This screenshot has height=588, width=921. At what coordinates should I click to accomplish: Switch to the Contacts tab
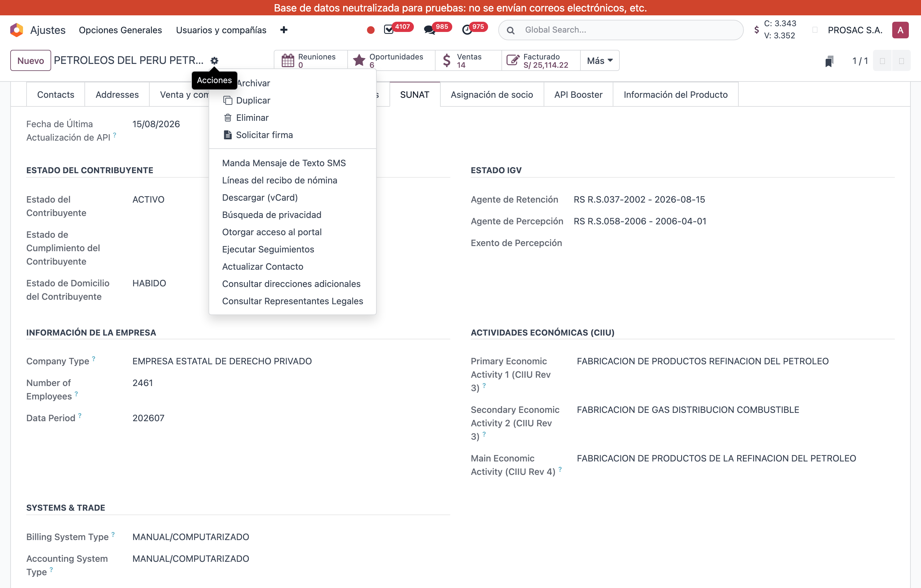coord(55,95)
